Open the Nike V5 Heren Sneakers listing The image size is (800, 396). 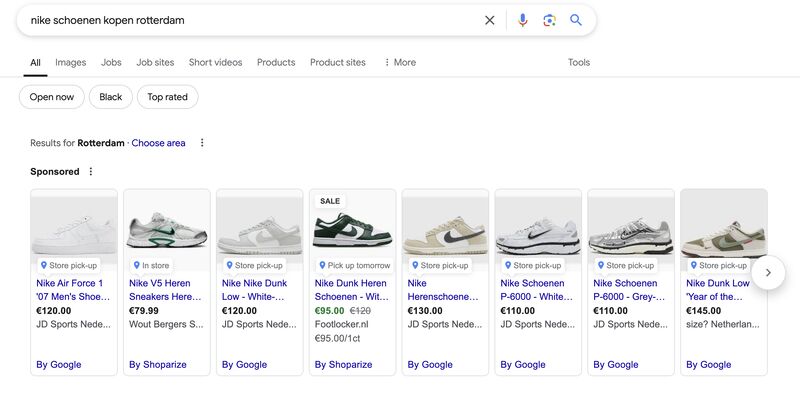point(165,290)
